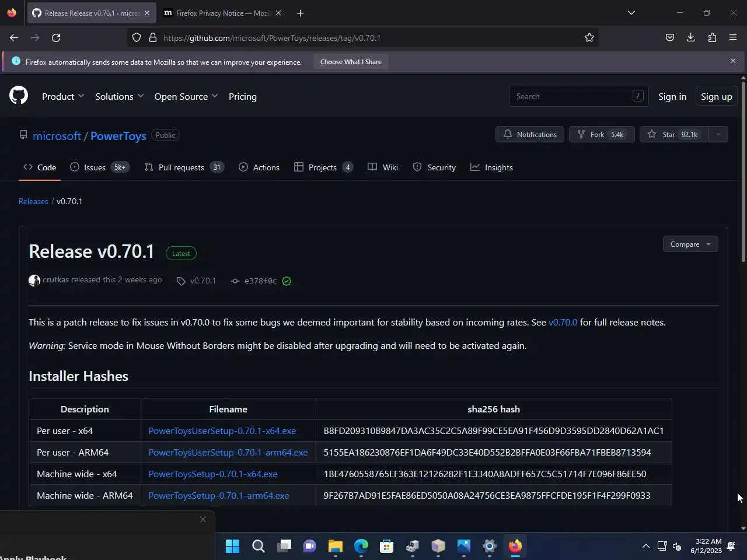Click the GitHub logo icon
The image size is (747, 560).
coord(19,96)
